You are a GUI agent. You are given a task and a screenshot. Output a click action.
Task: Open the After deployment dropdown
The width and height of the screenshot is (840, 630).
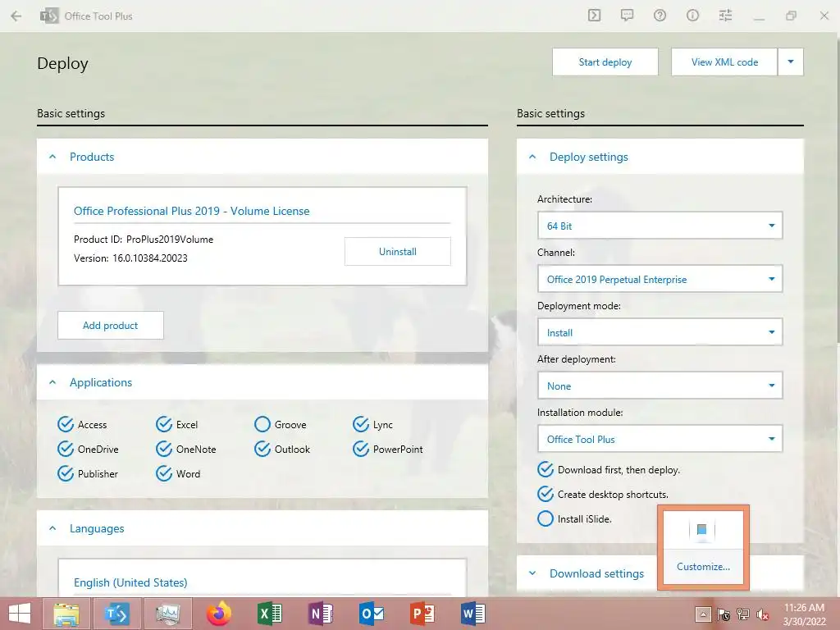click(660, 386)
